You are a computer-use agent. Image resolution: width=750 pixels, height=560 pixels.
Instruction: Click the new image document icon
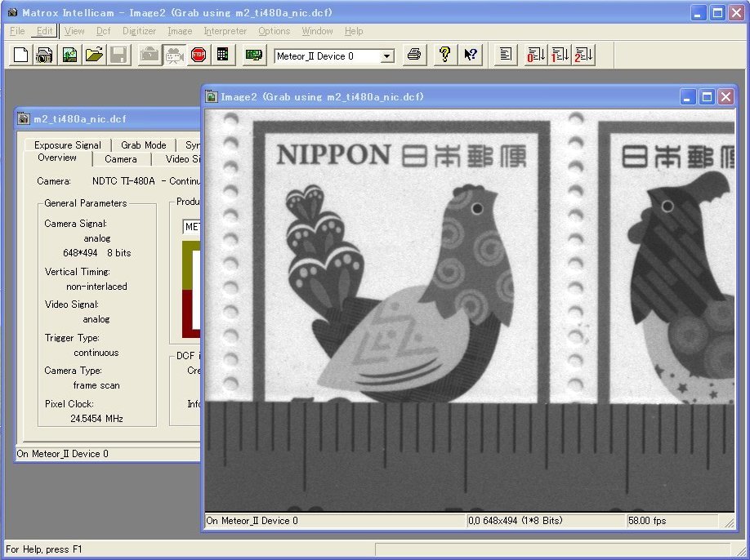click(x=69, y=55)
